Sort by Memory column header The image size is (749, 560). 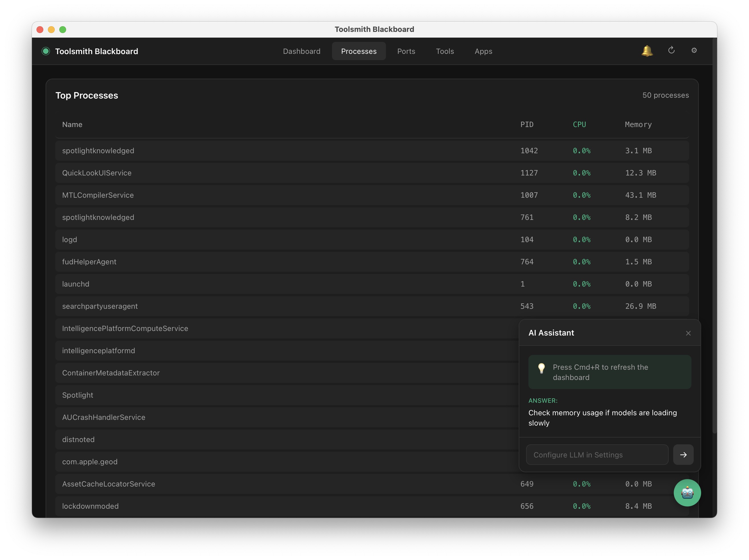coord(638,124)
